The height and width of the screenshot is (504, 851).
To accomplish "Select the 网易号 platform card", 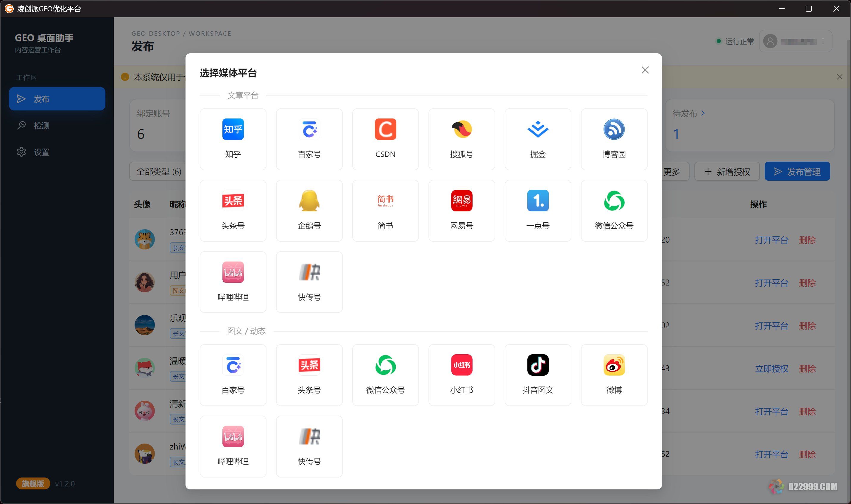I will coord(462,210).
